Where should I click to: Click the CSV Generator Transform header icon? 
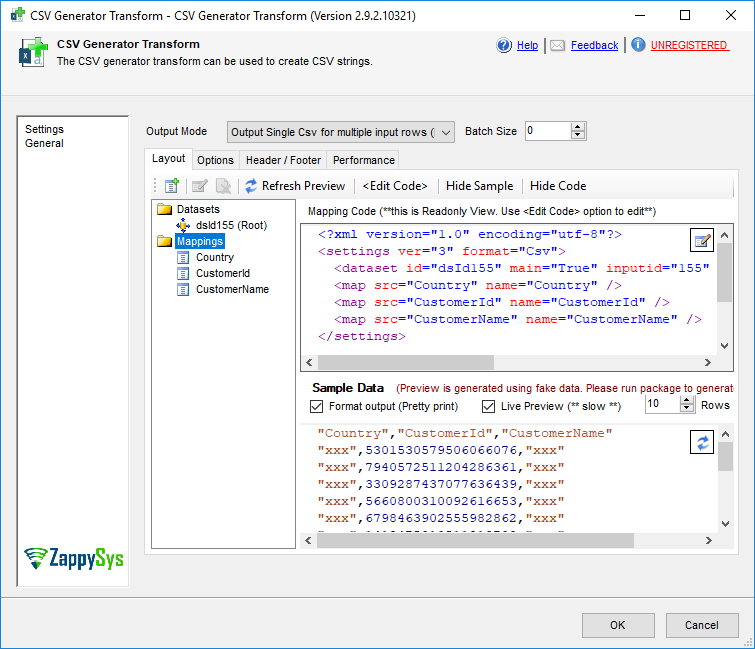pos(33,52)
